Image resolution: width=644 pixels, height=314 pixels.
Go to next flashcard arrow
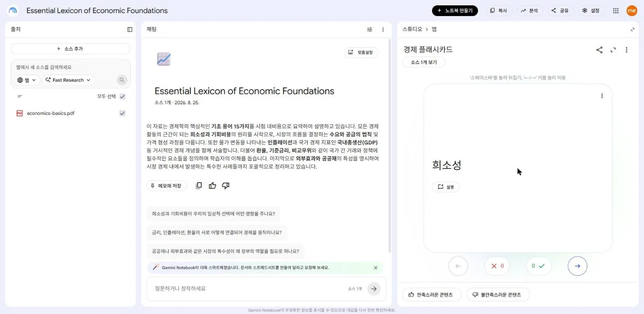(577, 266)
